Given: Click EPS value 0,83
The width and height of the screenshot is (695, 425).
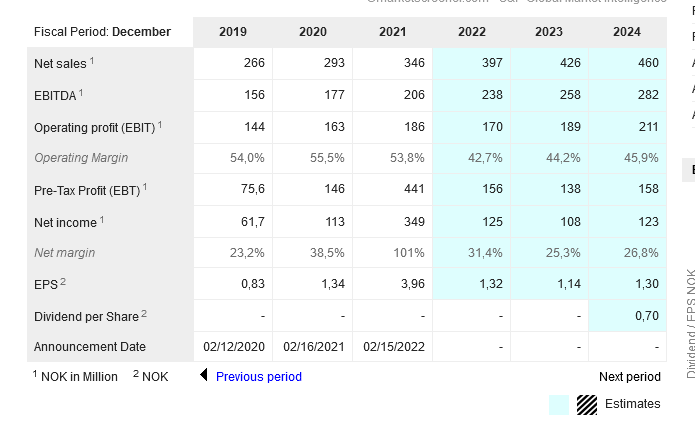Looking at the screenshot, I should pos(253,284).
